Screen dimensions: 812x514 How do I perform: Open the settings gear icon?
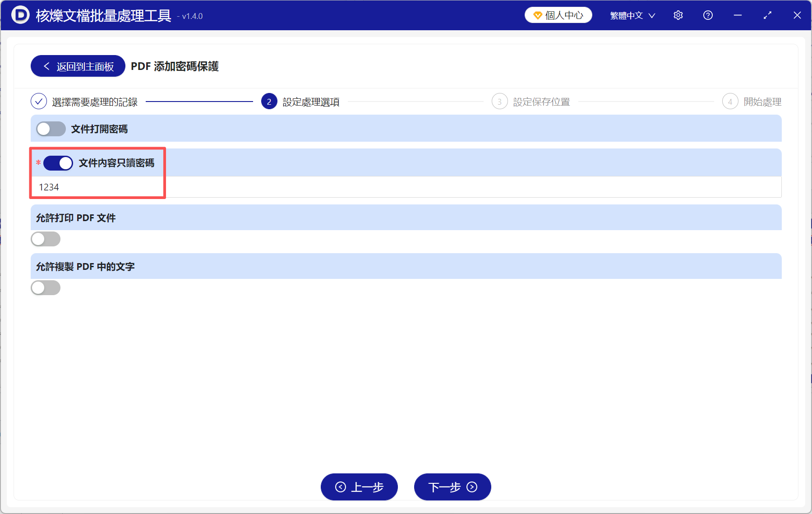pos(678,15)
